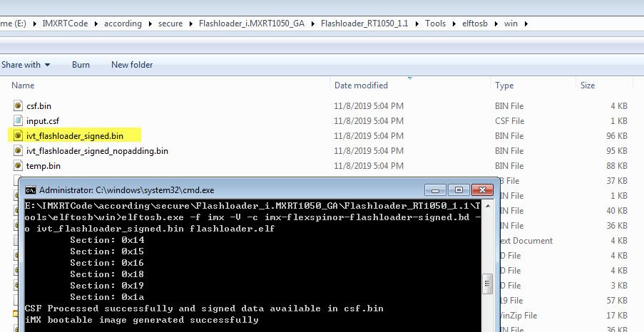The width and height of the screenshot is (644, 332).
Task: Select the temp.bin file name
Action: (44, 166)
